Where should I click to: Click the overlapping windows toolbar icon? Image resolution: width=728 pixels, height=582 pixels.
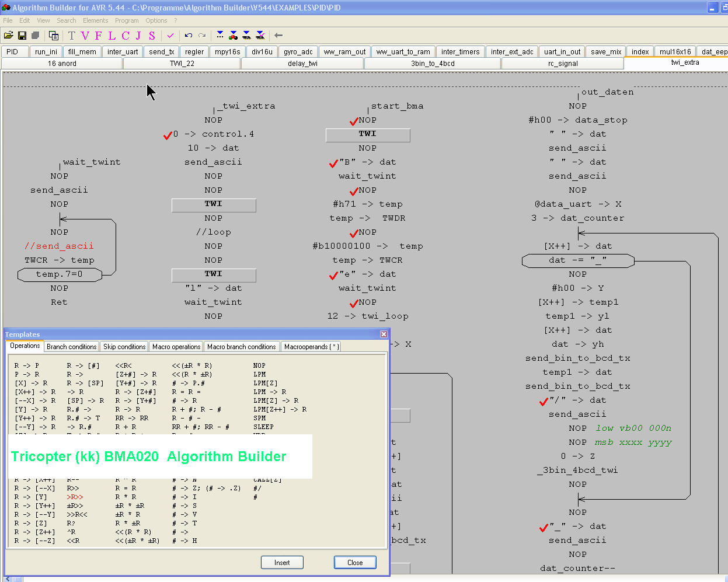pos(53,36)
